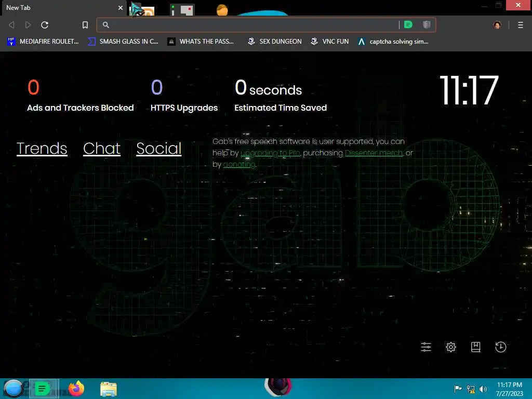Open File Explorer from the taskbar
532x399 pixels.
[x=109, y=389]
